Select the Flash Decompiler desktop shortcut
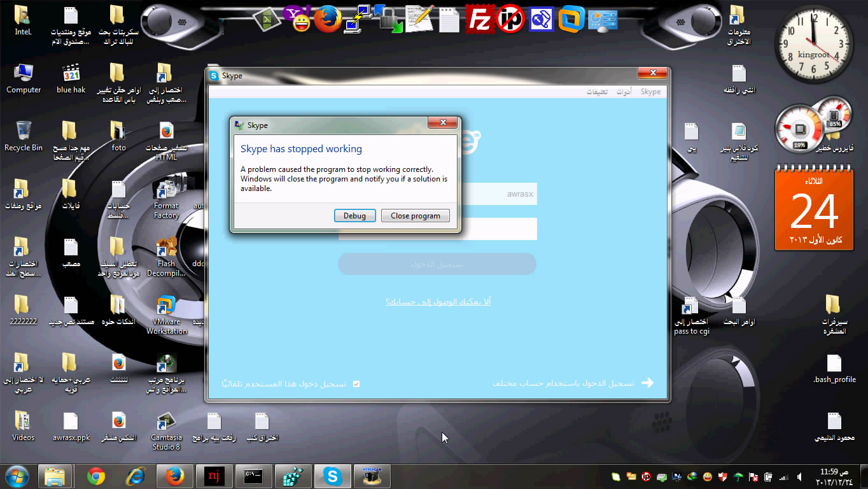 (x=166, y=257)
